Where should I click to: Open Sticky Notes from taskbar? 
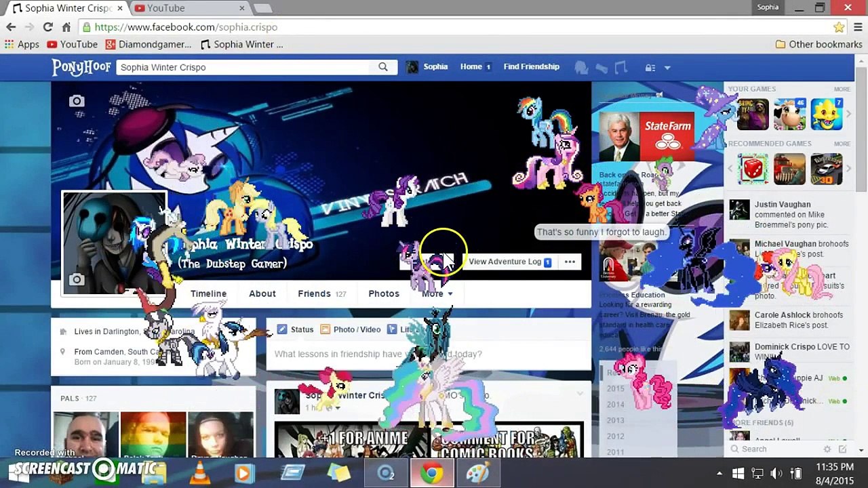click(338, 472)
